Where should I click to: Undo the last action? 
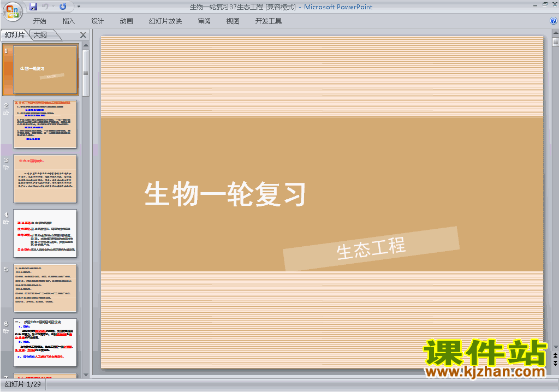point(45,7)
